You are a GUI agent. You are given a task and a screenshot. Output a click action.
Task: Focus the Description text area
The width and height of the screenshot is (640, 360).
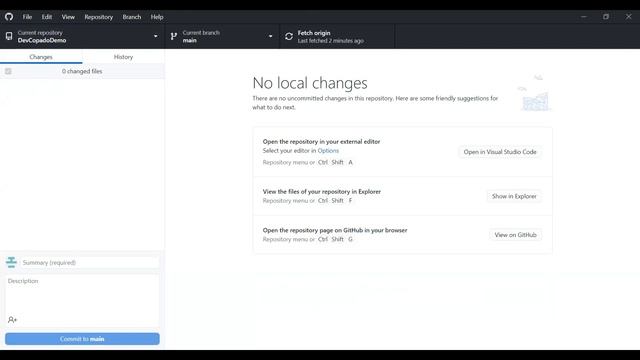[x=82, y=300]
